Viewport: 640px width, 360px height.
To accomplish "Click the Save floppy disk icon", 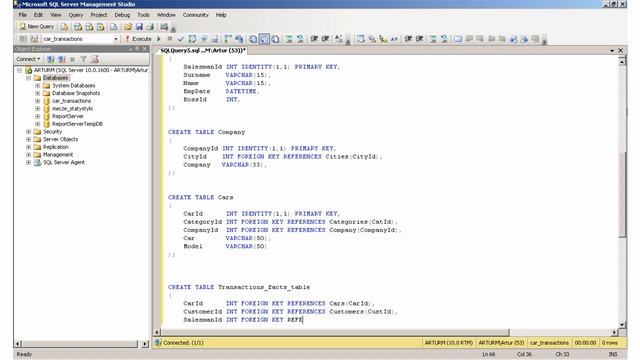I will 139,27.
